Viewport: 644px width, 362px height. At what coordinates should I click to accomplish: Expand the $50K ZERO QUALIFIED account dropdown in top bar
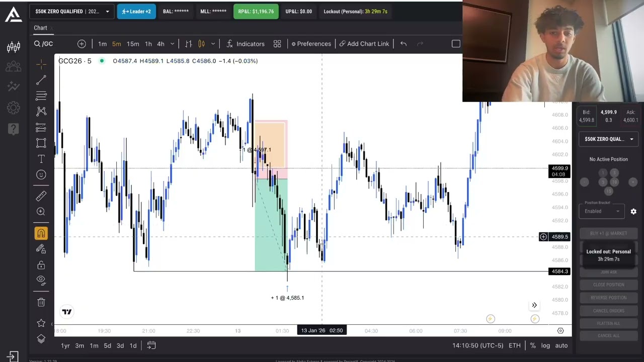pos(71,11)
